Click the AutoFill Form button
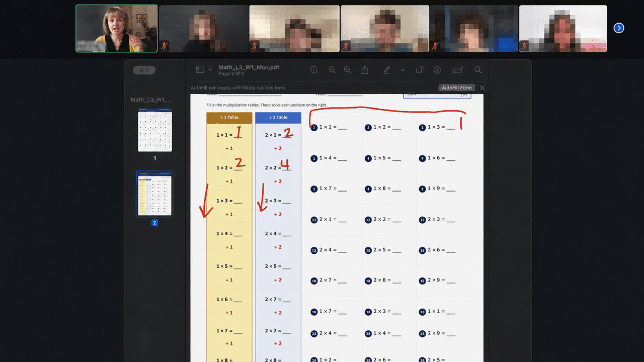This screenshot has width=644, height=362. (x=457, y=87)
